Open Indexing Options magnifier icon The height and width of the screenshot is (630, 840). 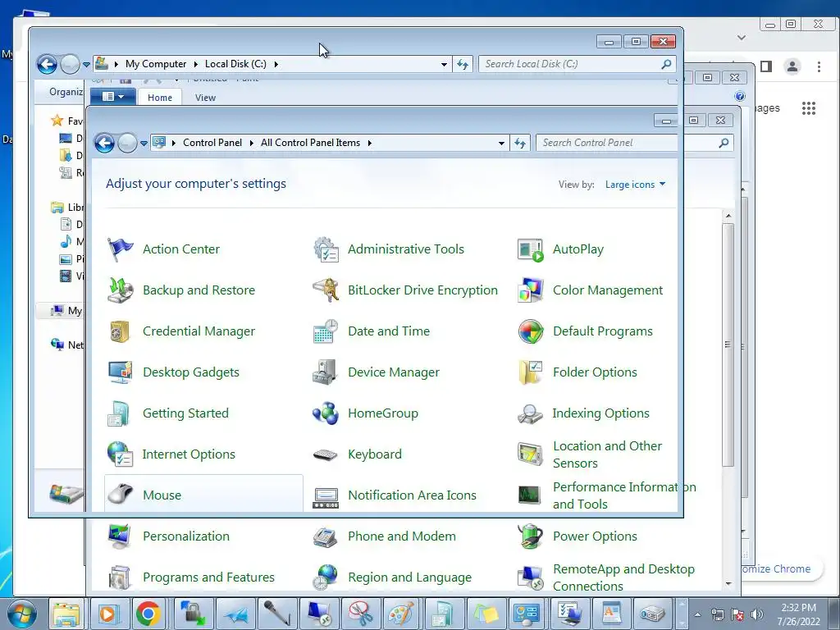click(531, 413)
